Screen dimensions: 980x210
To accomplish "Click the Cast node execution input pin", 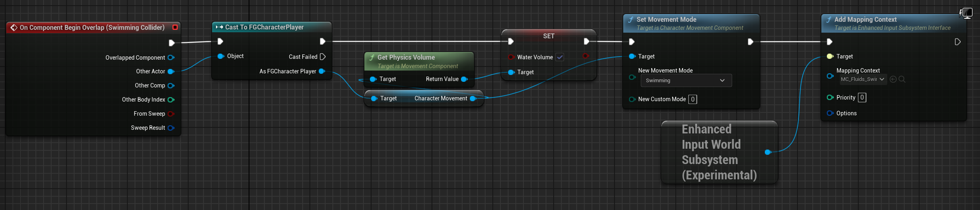I will click(x=220, y=41).
